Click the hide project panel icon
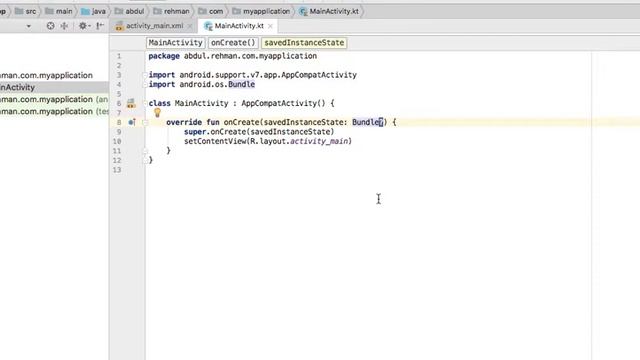 [100, 26]
